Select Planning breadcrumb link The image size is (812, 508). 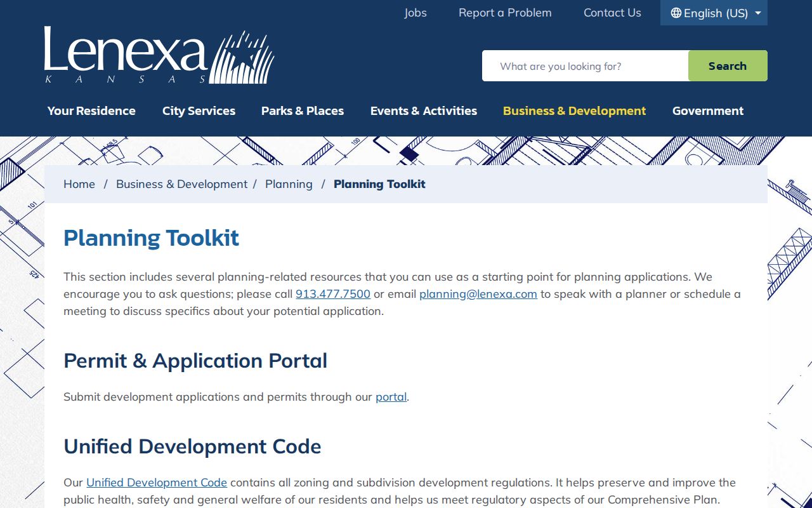[289, 184]
